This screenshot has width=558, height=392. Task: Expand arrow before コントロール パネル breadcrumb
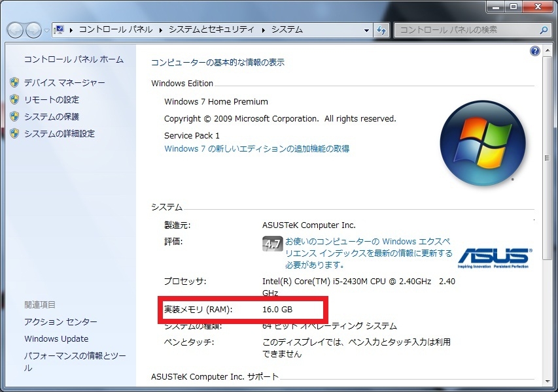click(x=71, y=30)
